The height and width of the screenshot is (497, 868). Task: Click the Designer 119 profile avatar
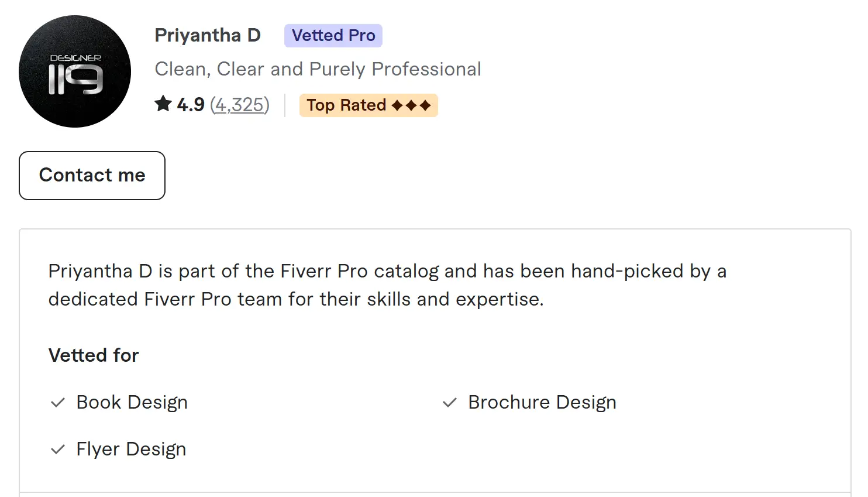click(75, 71)
